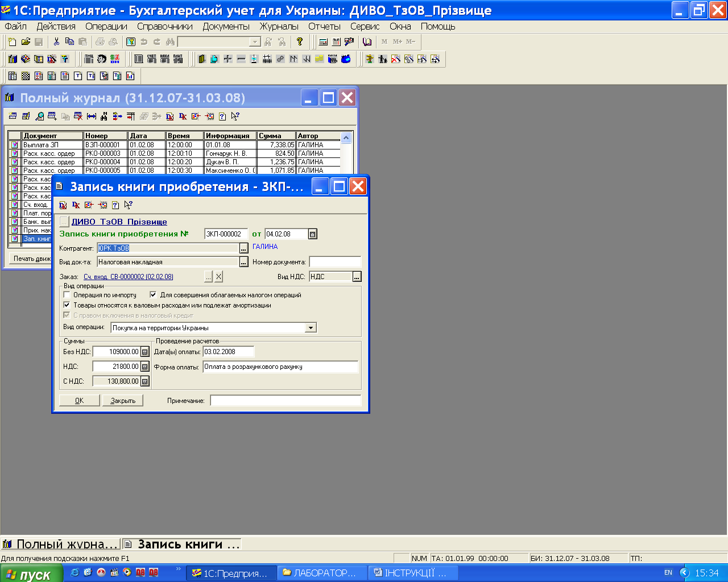Click the help pointer icon in dialog toolbar

click(x=129, y=205)
